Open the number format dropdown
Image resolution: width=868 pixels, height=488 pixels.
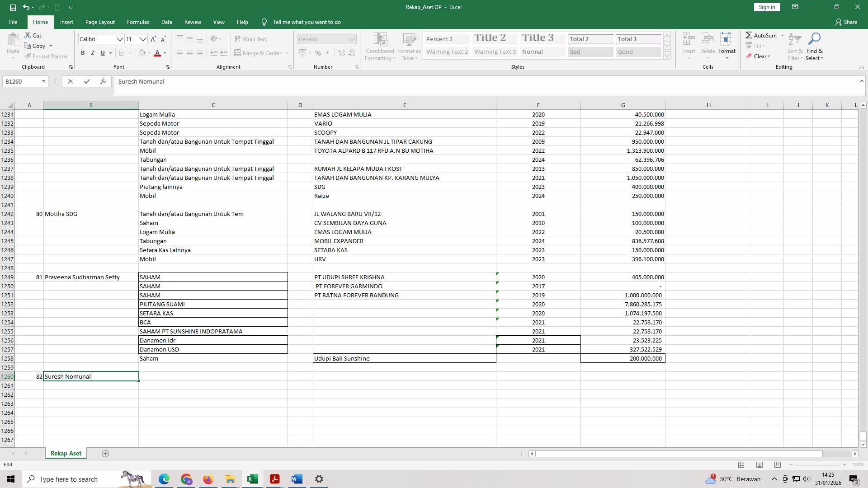pos(352,39)
